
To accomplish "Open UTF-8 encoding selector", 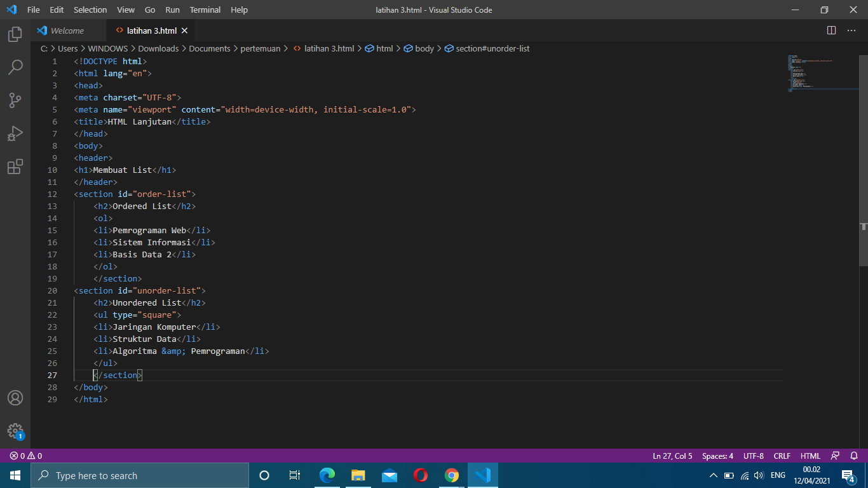I will click(753, 456).
